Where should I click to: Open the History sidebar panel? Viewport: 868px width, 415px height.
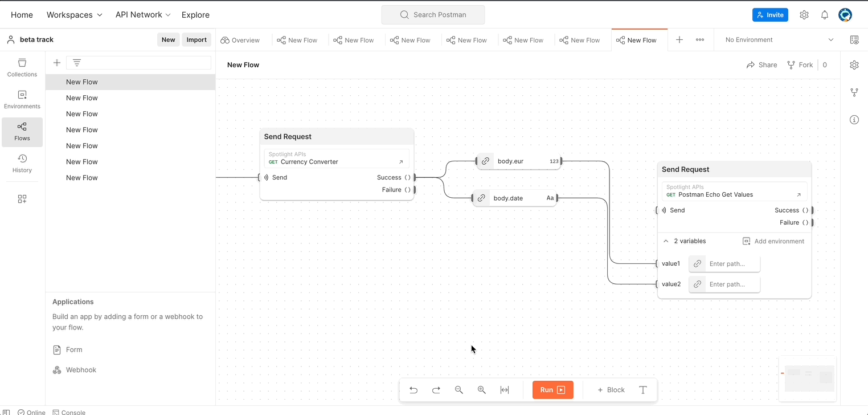[x=22, y=164]
